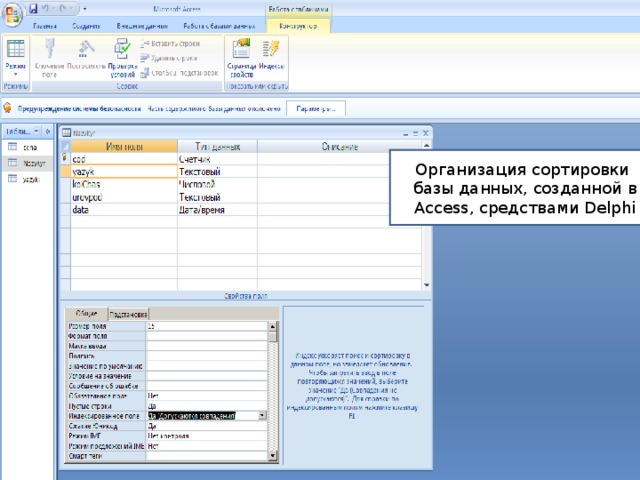Click the kolChas field name cell
Viewport: 640px width, 480px height.
(x=124, y=184)
